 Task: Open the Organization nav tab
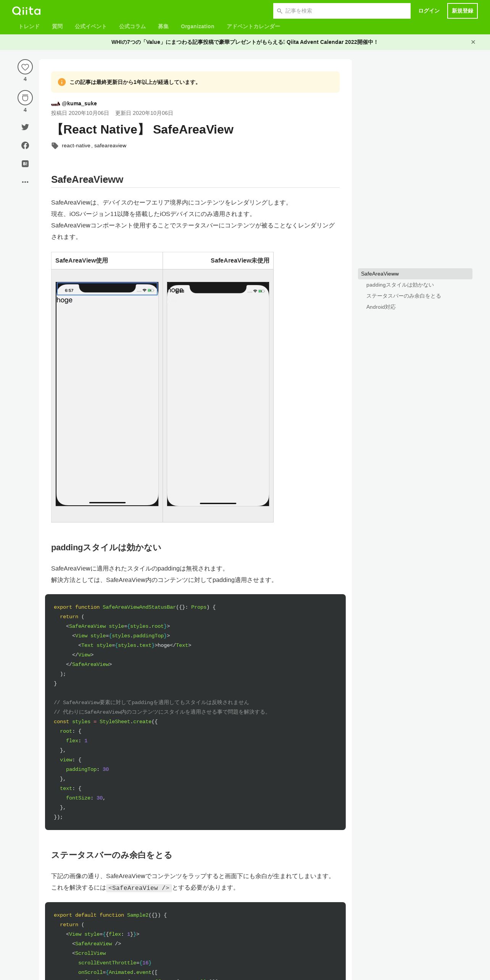tap(198, 26)
